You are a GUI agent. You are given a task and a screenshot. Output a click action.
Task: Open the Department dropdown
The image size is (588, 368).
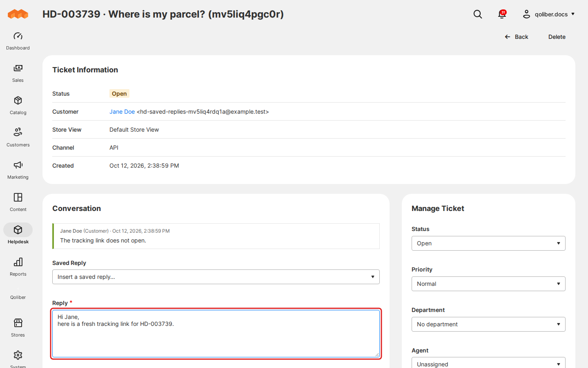[x=488, y=324]
